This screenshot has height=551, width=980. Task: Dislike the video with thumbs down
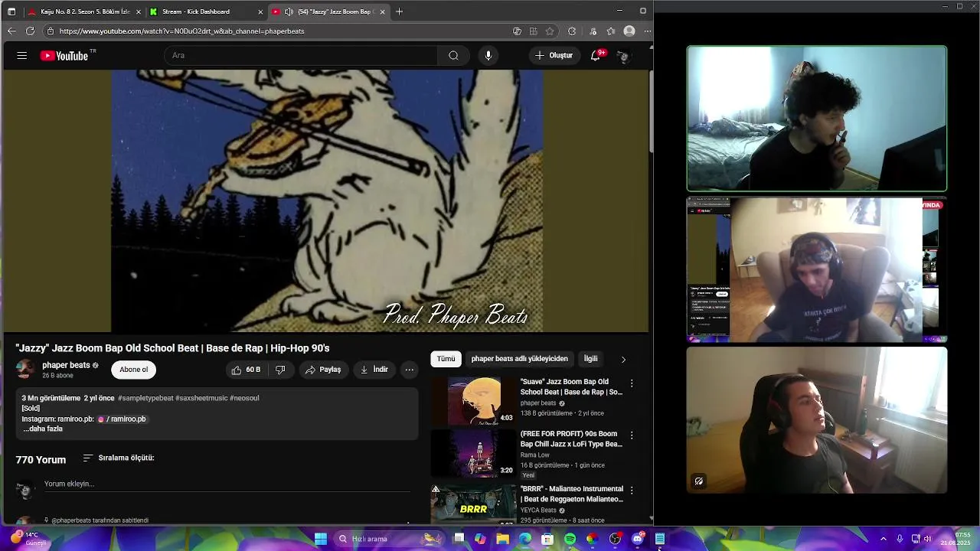pyautogui.click(x=280, y=370)
